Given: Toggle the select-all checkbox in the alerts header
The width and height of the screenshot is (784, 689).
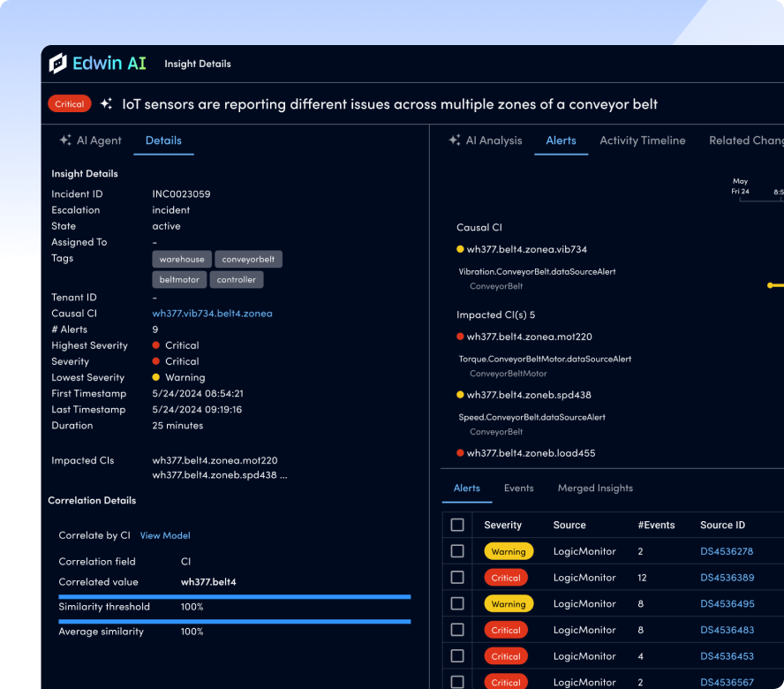Looking at the screenshot, I should 457,525.
